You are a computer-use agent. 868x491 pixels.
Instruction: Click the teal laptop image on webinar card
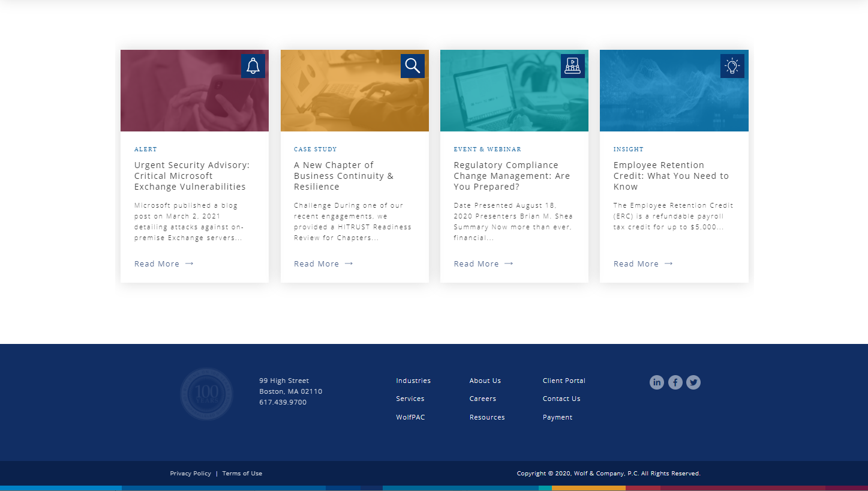pos(514,91)
